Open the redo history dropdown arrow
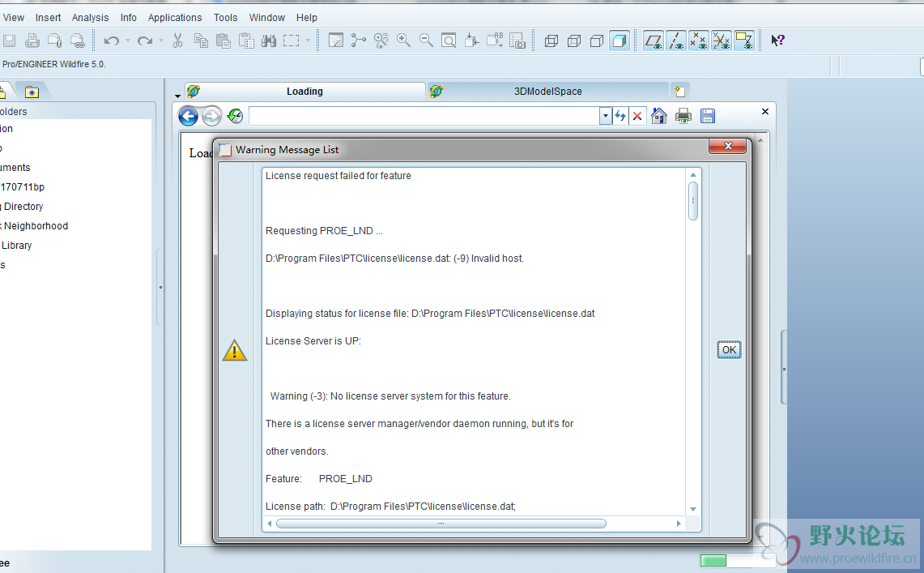Viewport: 924px width, 573px height. [x=161, y=41]
